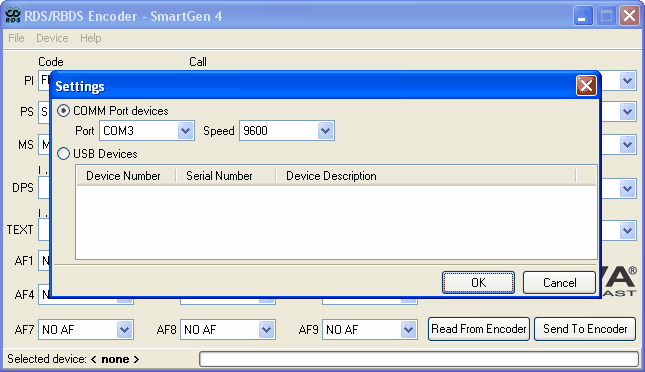Screen dimensions: 645x372
Task: Confirm settings with the OK button
Action: point(478,283)
